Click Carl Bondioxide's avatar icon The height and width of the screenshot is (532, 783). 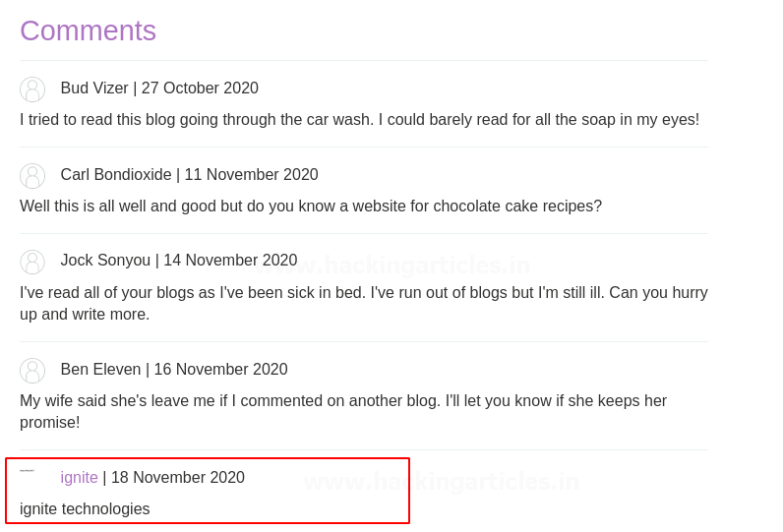click(x=32, y=176)
